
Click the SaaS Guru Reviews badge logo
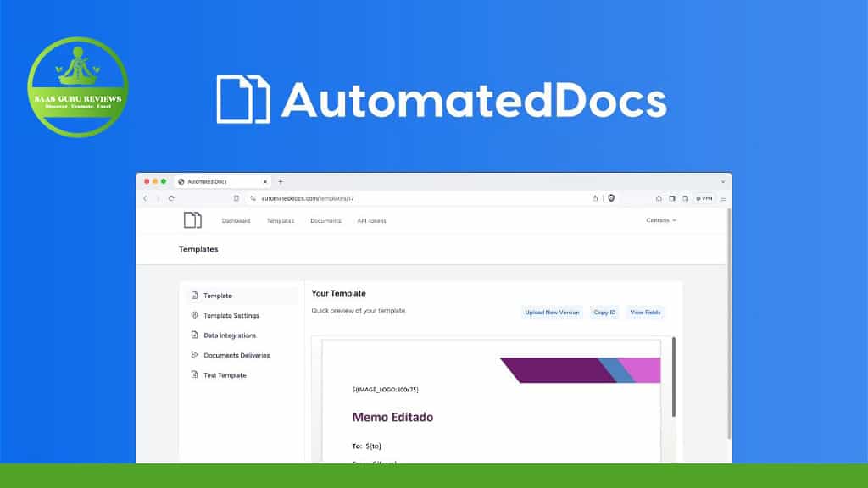pyautogui.click(x=78, y=87)
